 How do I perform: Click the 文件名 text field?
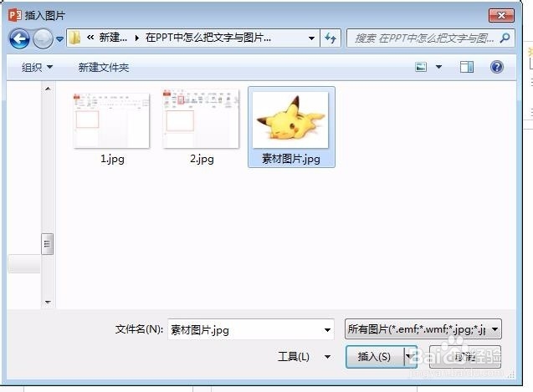[x=251, y=329]
